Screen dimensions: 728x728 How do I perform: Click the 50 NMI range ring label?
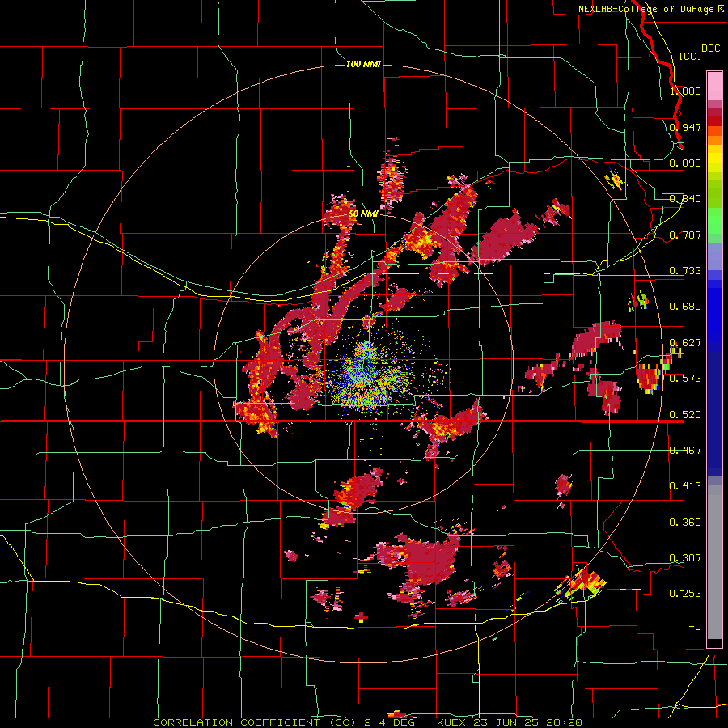pyautogui.click(x=363, y=214)
